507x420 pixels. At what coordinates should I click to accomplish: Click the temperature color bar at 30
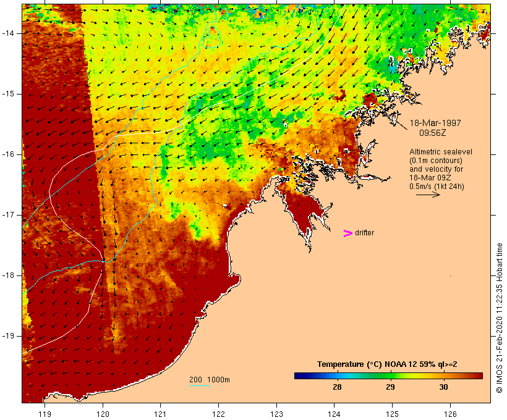pyautogui.click(x=444, y=376)
